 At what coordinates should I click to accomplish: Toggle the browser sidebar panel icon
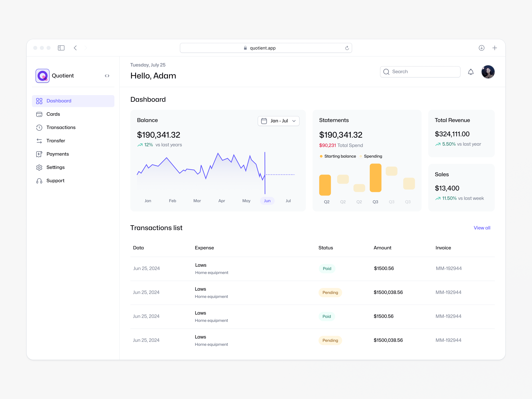(x=61, y=48)
